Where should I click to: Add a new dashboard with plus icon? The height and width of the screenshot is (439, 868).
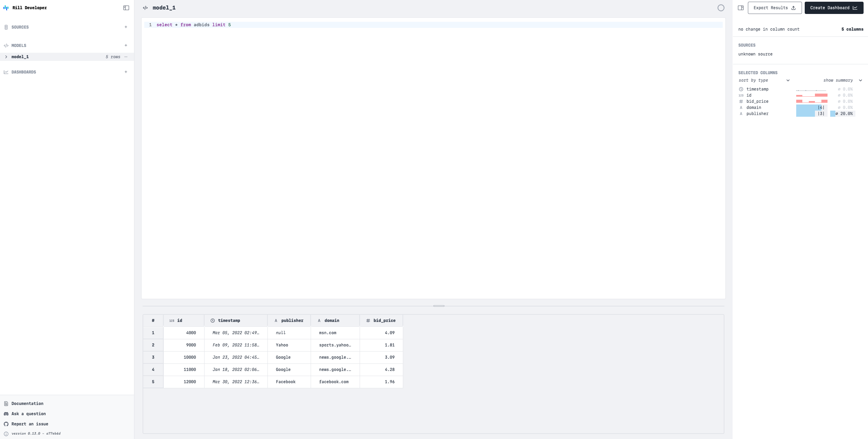click(126, 72)
